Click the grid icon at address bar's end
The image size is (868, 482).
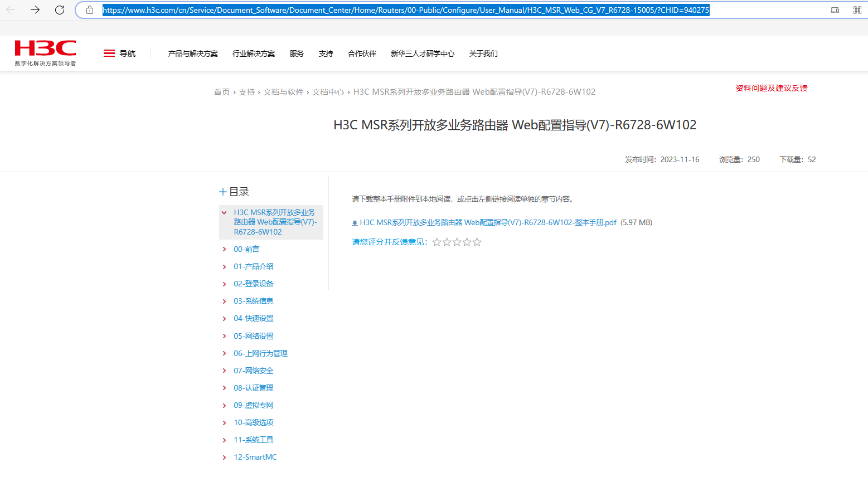click(x=857, y=10)
